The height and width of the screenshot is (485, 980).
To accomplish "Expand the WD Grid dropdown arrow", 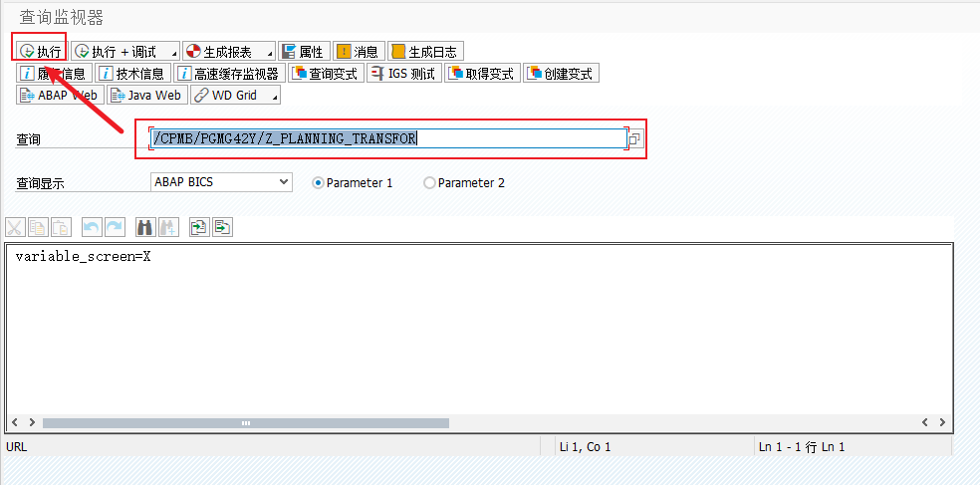I will (275, 96).
